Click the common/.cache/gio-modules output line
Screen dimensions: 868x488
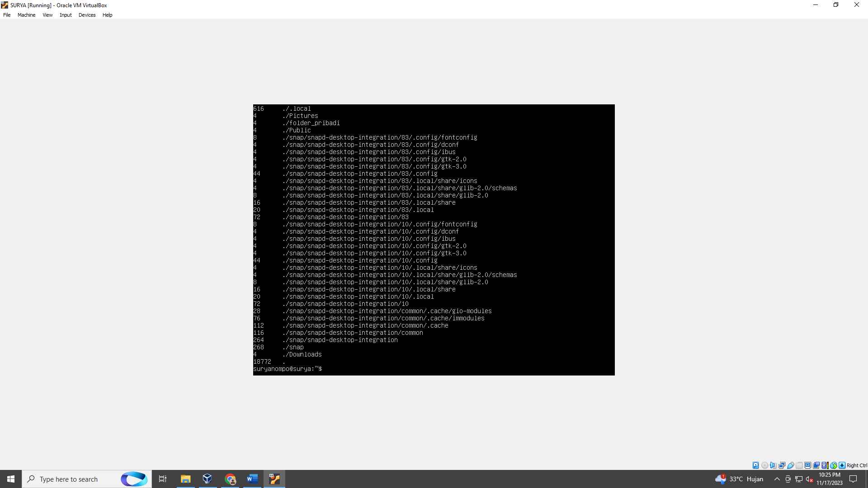tap(373, 311)
